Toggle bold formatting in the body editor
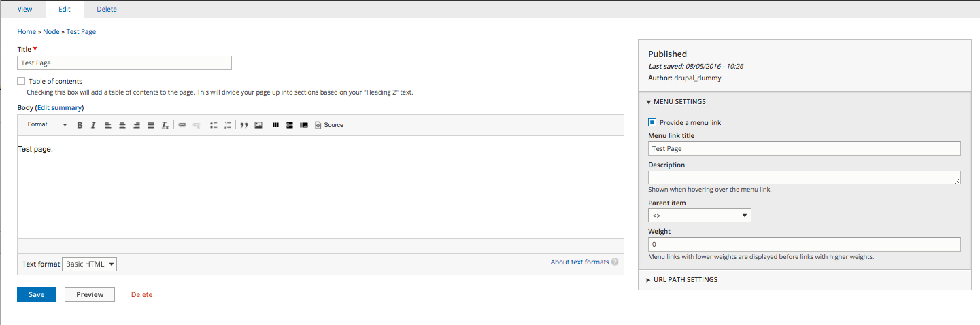Image resolution: width=980 pixels, height=325 pixels. pos(80,125)
